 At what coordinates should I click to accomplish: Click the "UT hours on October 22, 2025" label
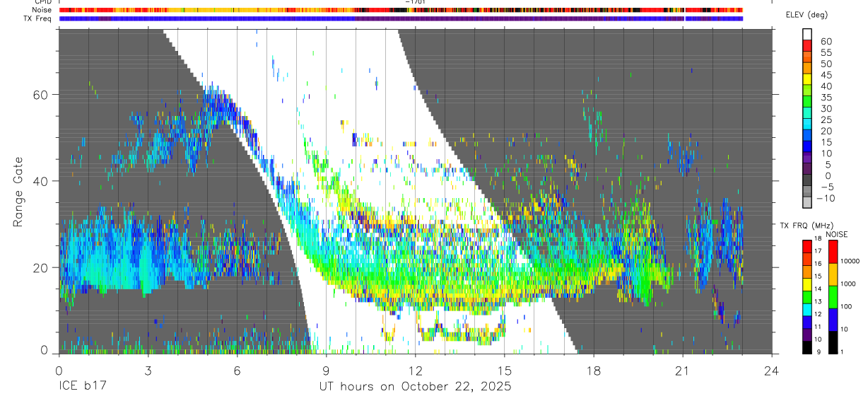coord(415,388)
